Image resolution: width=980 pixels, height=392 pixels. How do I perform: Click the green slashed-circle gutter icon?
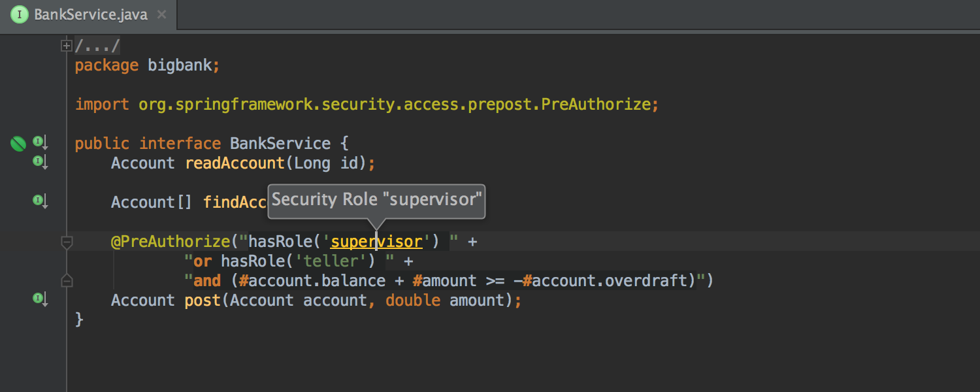(x=18, y=143)
